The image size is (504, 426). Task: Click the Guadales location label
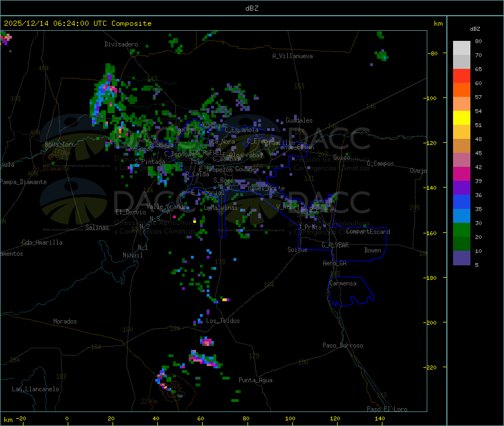(299, 120)
